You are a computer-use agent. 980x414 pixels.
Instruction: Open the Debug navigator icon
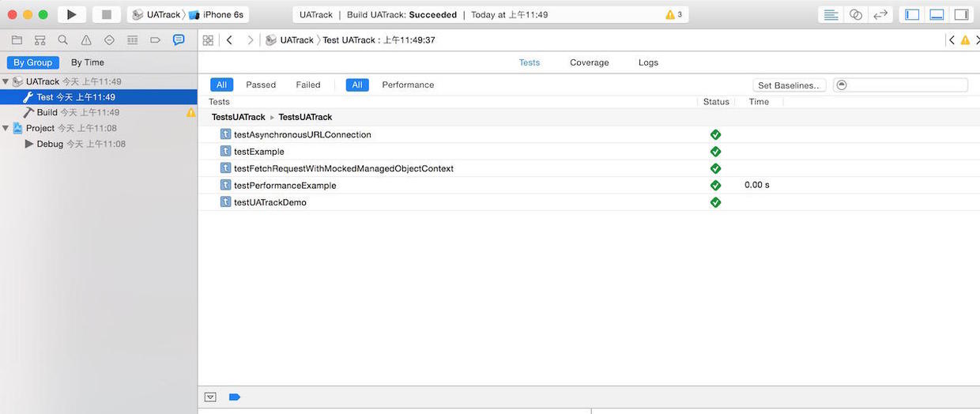point(132,40)
